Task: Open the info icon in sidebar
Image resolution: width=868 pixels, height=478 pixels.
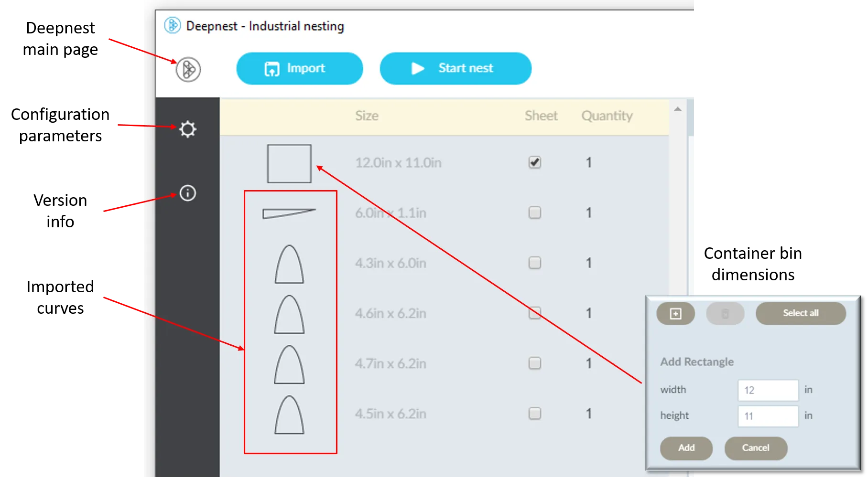Action: click(187, 193)
